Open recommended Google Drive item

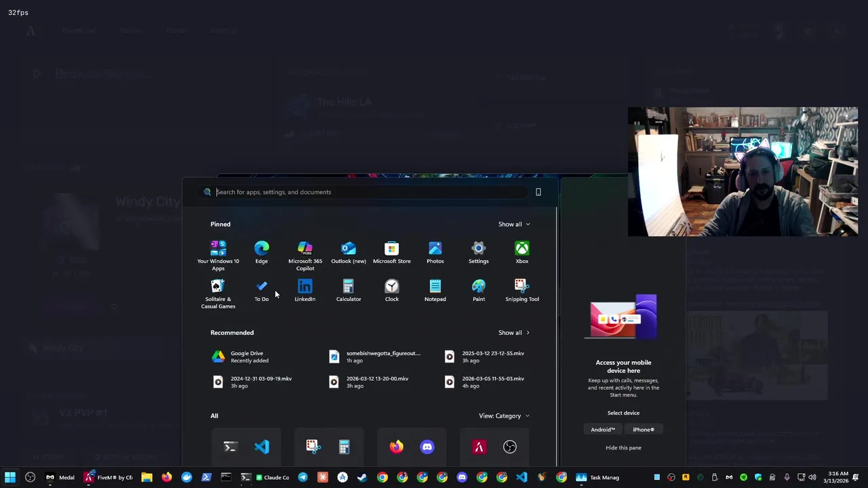pos(241,357)
